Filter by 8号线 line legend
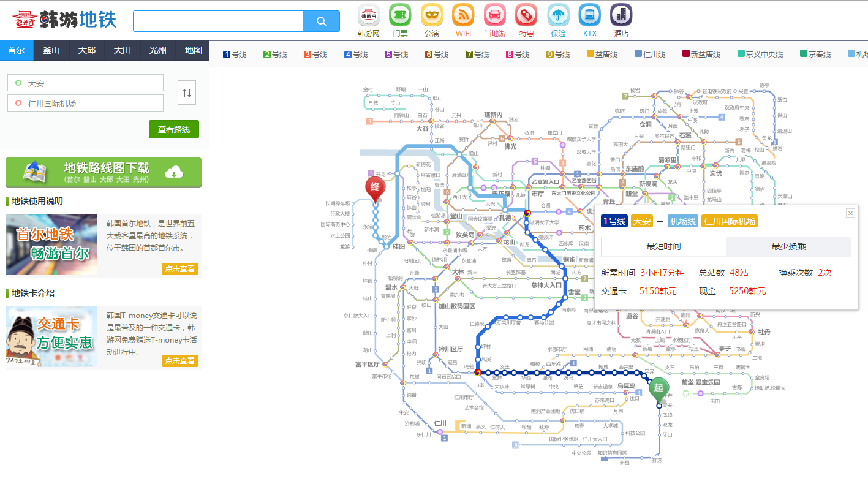The width and height of the screenshot is (868, 481). [518, 55]
